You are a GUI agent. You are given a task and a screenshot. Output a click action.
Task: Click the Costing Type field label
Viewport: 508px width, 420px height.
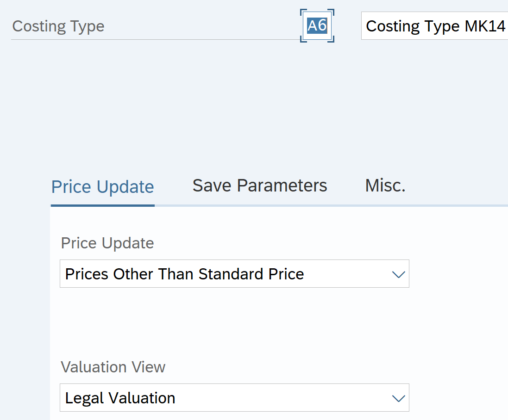point(58,26)
